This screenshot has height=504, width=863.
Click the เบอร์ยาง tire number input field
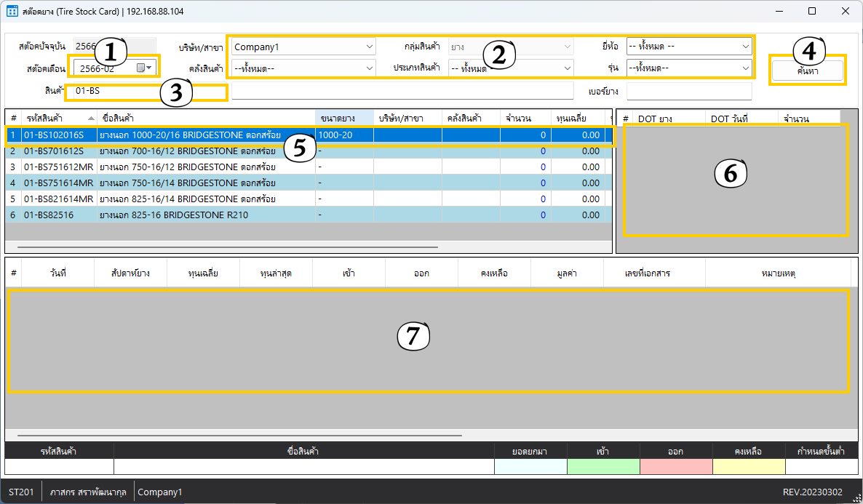pos(688,92)
